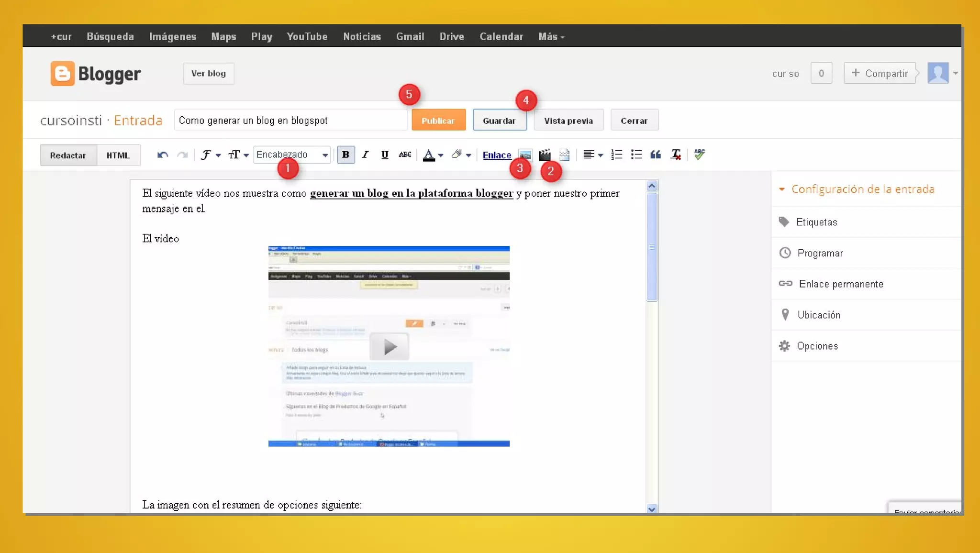Toggle italic formatting
This screenshot has width=980, height=553.
365,155
